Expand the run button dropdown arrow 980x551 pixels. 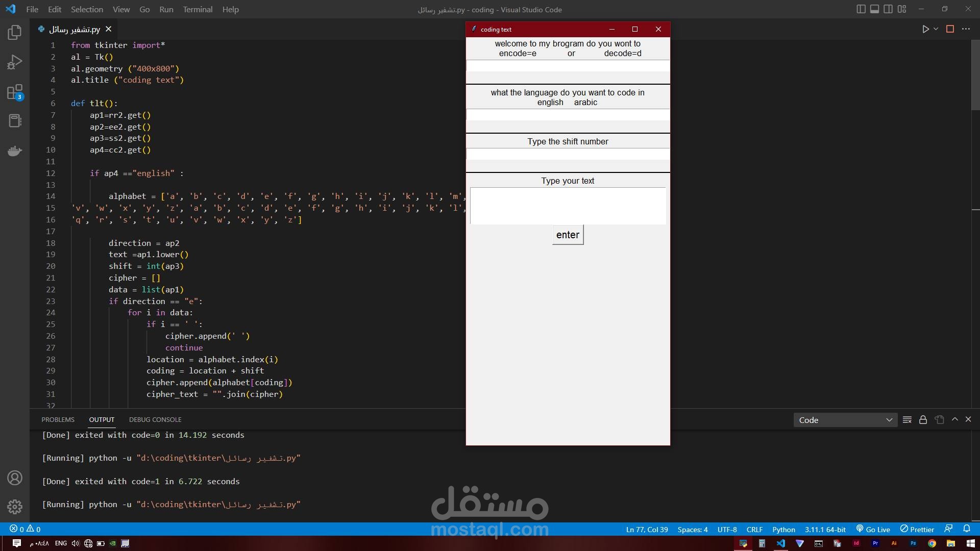pyautogui.click(x=936, y=29)
